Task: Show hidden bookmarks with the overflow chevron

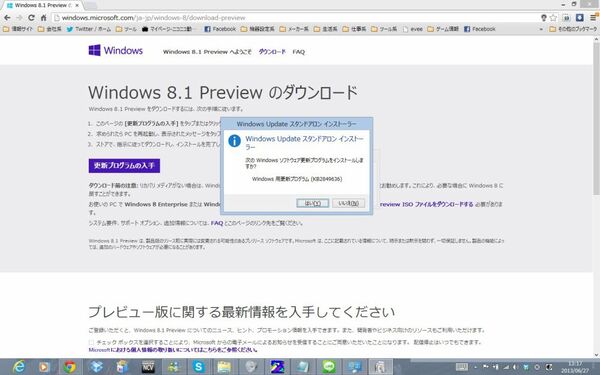Action: coord(541,29)
